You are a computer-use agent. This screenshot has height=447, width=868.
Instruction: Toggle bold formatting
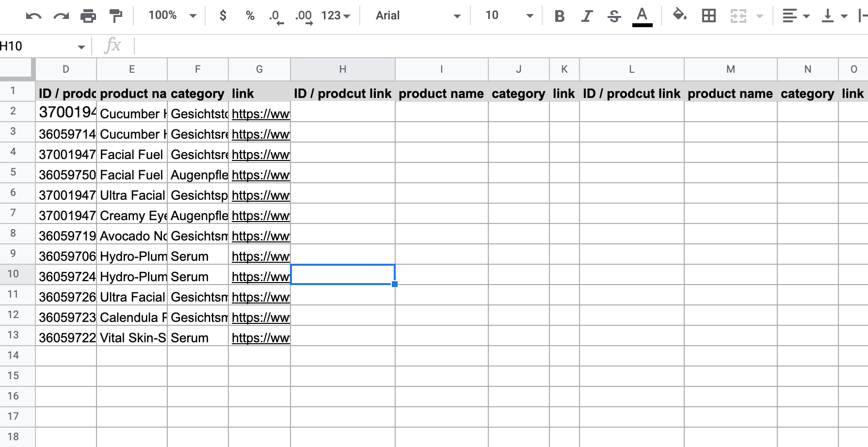pos(559,16)
